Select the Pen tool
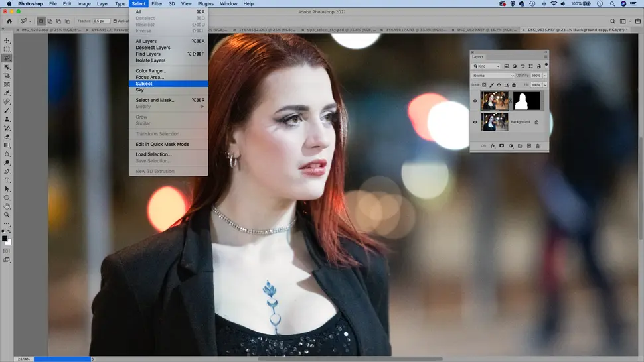The image size is (644, 362). pyautogui.click(x=7, y=171)
